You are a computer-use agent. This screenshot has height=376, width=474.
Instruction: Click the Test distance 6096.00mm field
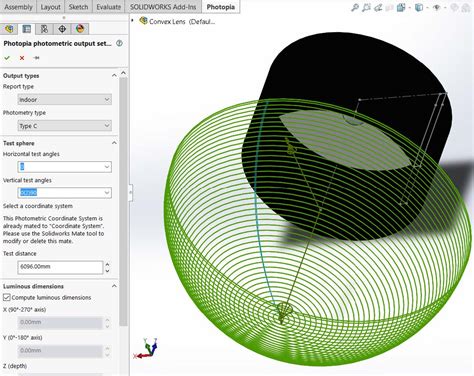[60, 267]
